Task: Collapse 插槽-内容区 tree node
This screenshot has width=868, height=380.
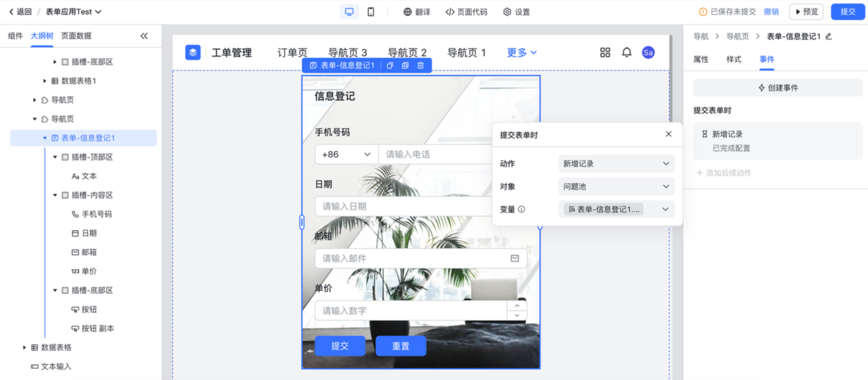Action: [55, 195]
